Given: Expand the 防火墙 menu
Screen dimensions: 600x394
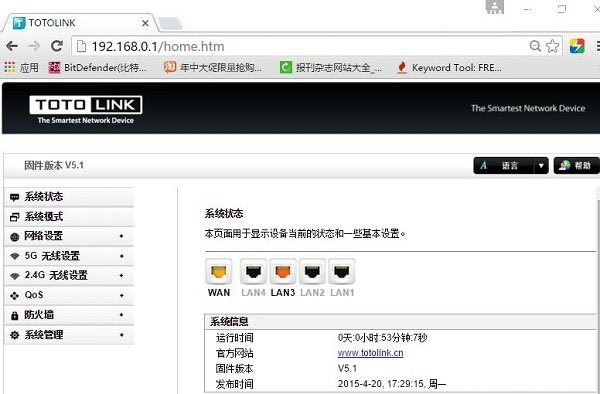Looking at the screenshot, I should click(x=69, y=315).
